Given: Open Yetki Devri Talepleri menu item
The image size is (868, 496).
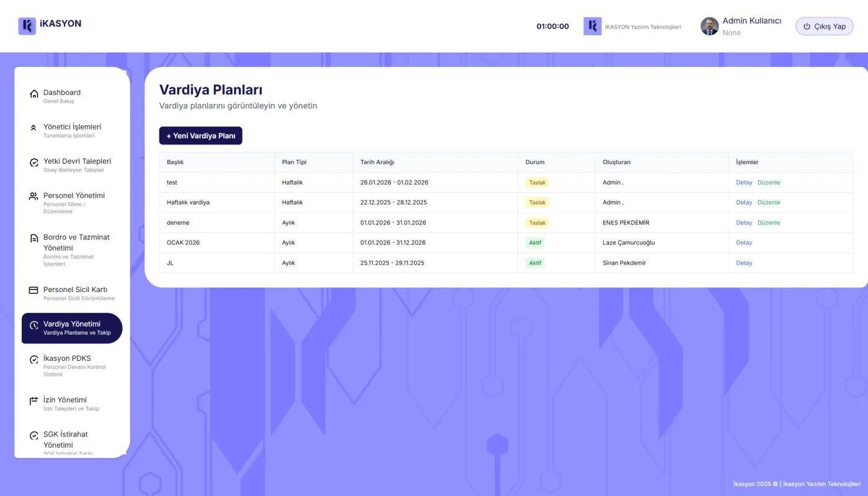Looking at the screenshot, I should [x=72, y=165].
